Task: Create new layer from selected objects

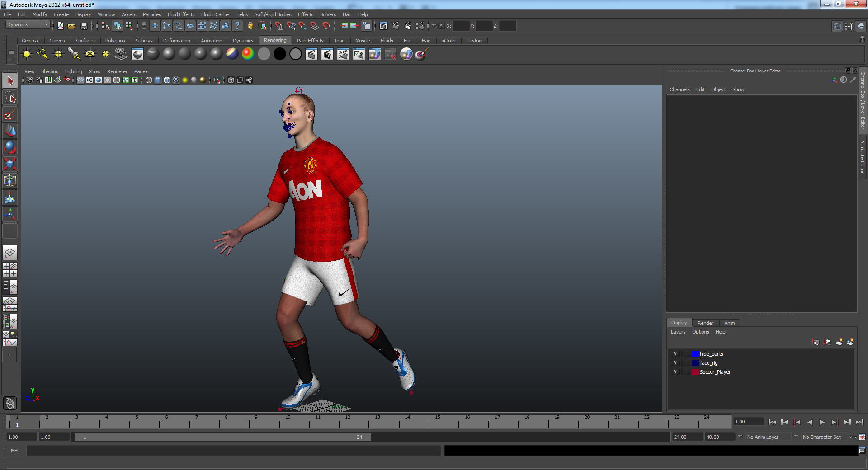Action: (850, 342)
